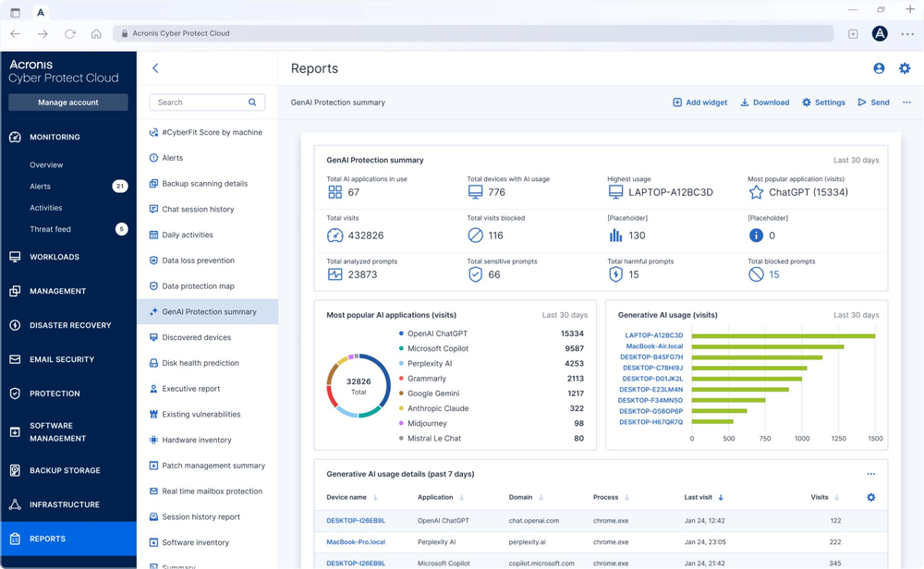Viewport: 924px width, 569px height.
Task: Click the Add widget button
Action: [x=699, y=103]
